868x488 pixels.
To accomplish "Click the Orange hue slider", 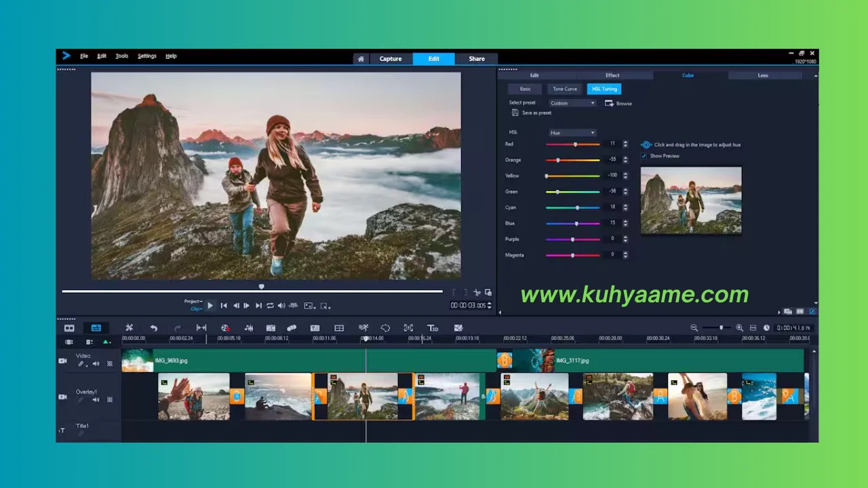I will point(573,160).
